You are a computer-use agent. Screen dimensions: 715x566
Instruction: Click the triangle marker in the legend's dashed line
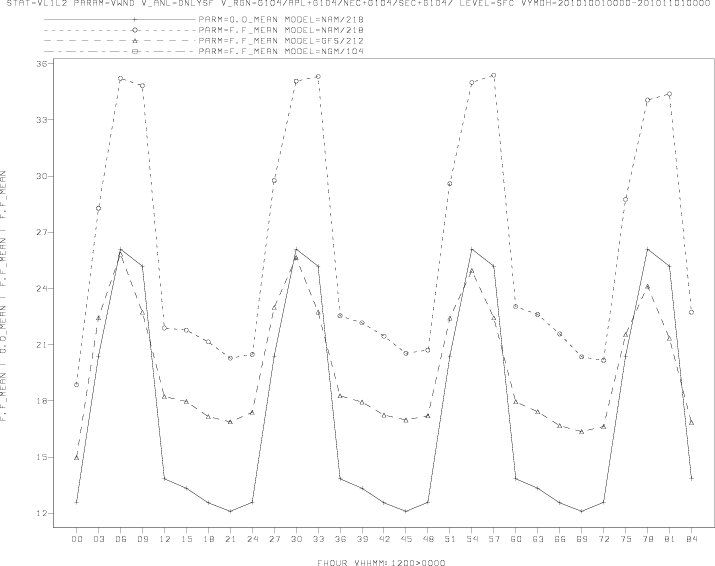point(134,41)
